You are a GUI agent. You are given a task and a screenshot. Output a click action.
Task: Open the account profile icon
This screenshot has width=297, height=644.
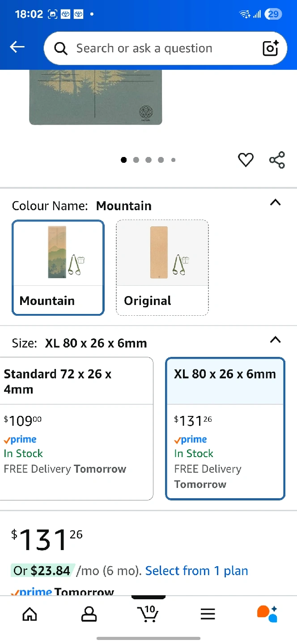tap(89, 614)
